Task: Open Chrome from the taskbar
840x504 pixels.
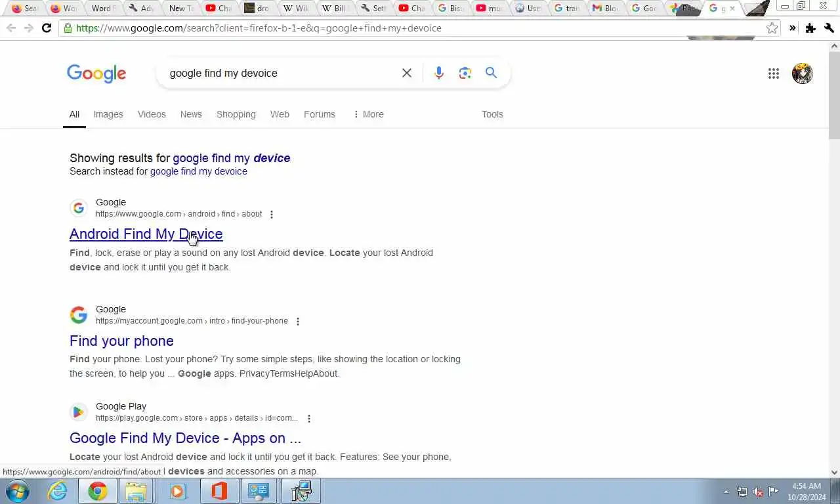Action: pos(98,491)
